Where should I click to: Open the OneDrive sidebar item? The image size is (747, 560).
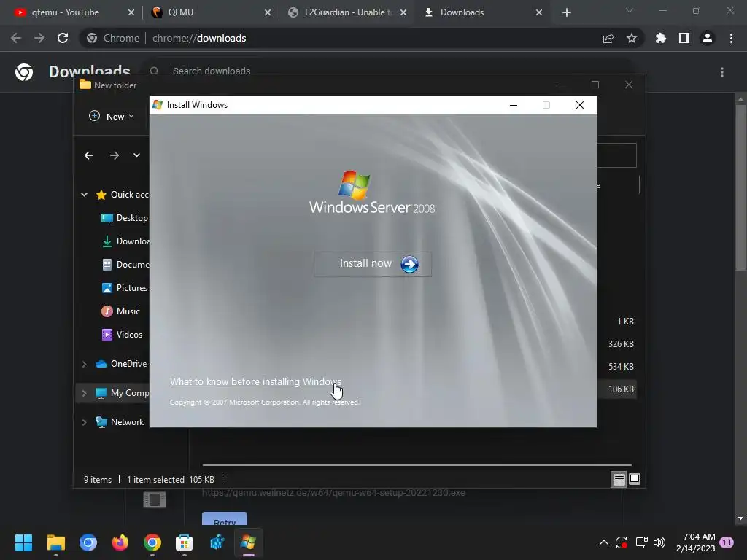pyautogui.click(x=122, y=363)
